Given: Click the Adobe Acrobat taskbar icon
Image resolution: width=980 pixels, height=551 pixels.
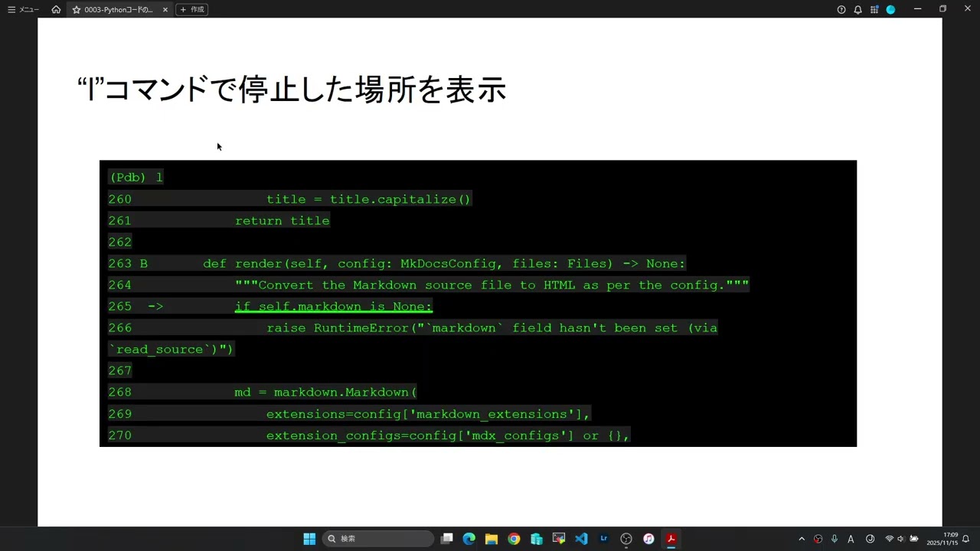Looking at the screenshot, I should [x=671, y=539].
